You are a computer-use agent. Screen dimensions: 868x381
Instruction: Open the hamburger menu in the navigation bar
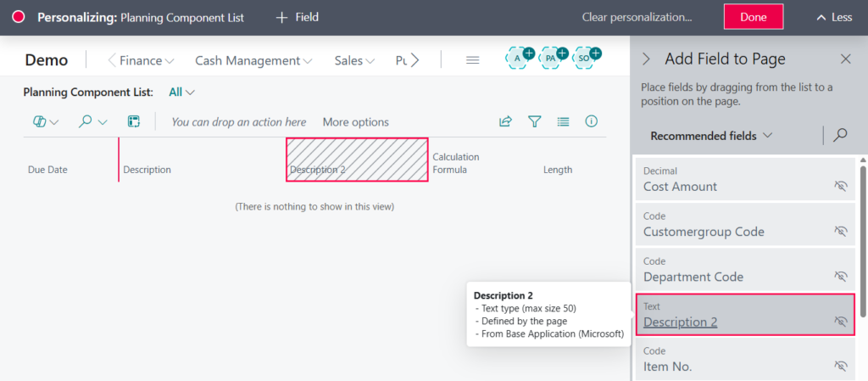pos(473,60)
